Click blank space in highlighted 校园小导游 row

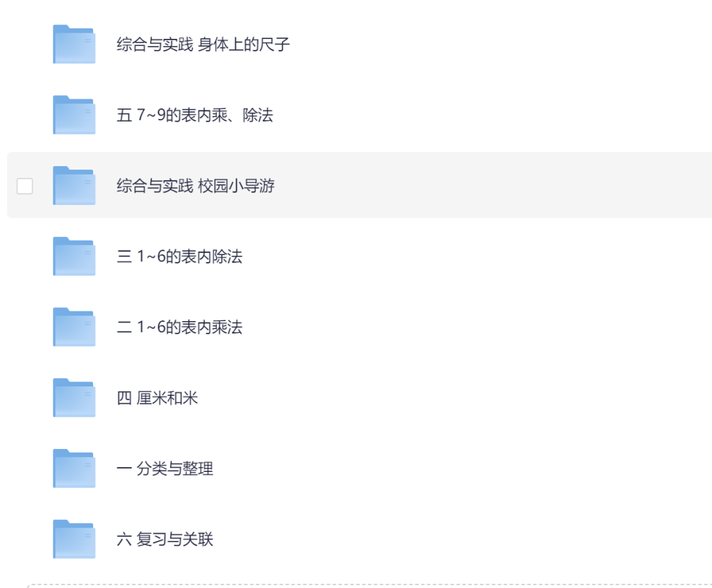[487, 186]
